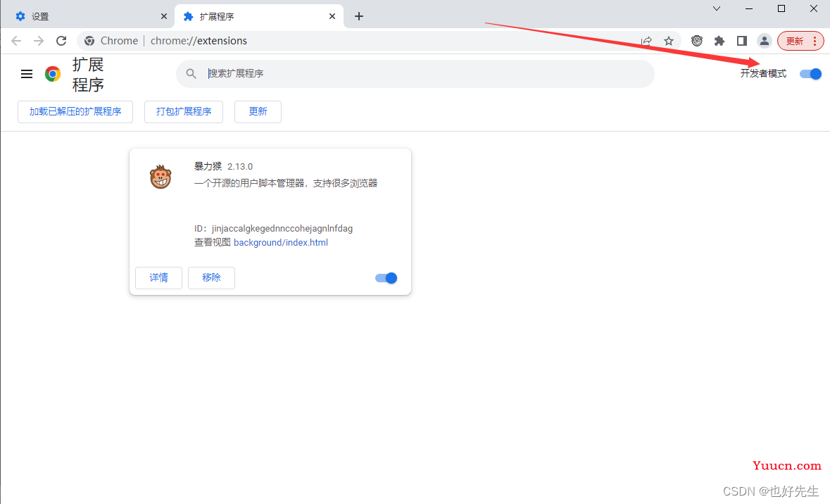The height and width of the screenshot is (504, 830).
Task: Click 打包扩展程序 button
Action: click(184, 112)
